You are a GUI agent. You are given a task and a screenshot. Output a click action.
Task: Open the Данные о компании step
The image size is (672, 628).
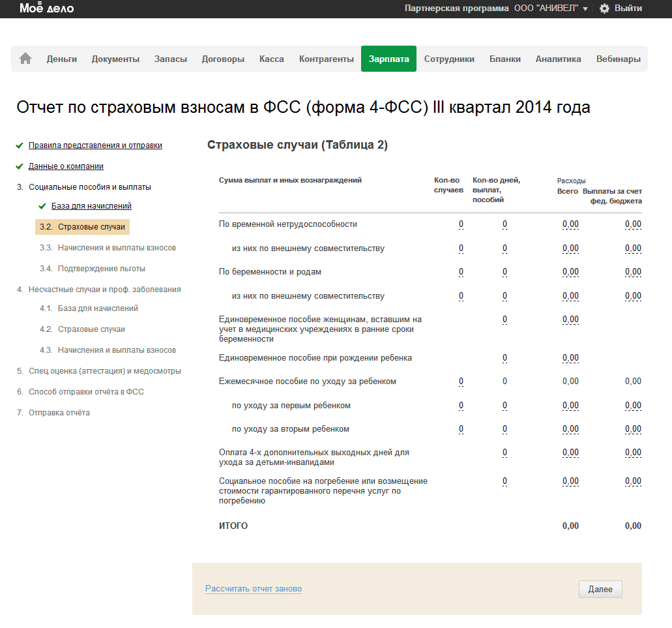[x=66, y=166]
